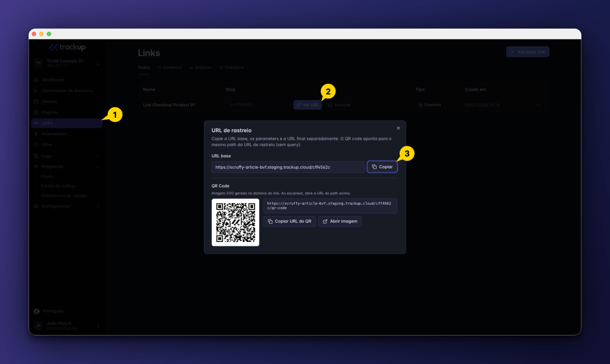Click the Links chain icon in sidebar
This screenshot has width=610, height=364.
click(36, 123)
